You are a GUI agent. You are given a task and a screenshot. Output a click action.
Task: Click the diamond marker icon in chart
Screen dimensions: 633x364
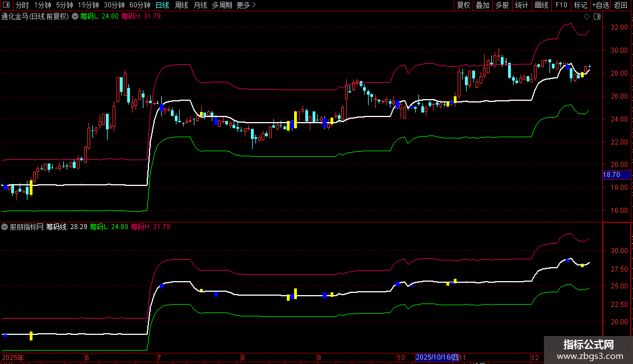[587, 17]
